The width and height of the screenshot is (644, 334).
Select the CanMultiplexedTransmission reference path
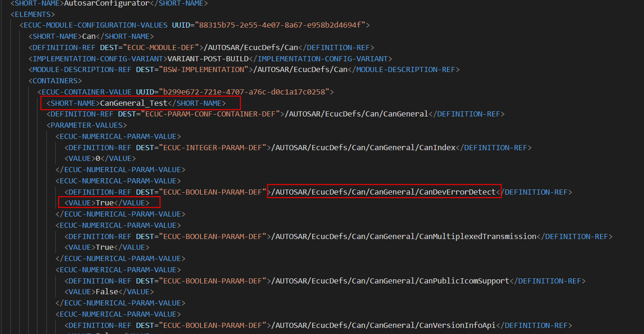402,236
